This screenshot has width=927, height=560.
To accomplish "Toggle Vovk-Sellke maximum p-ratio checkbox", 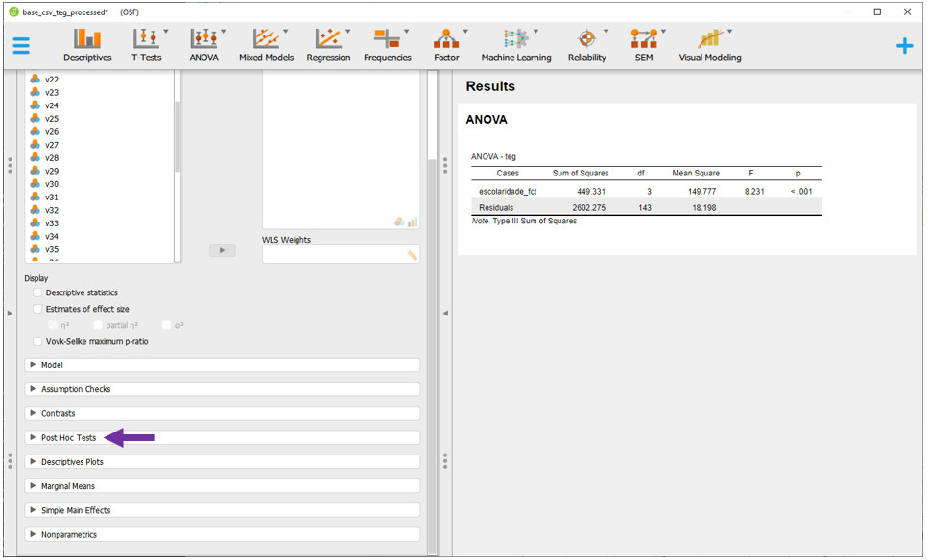I will coord(38,341).
